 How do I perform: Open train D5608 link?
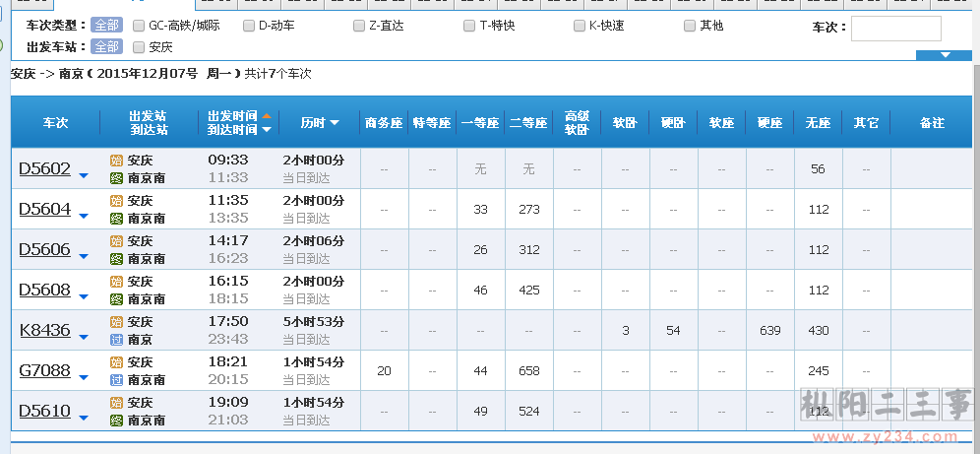[x=45, y=290]
